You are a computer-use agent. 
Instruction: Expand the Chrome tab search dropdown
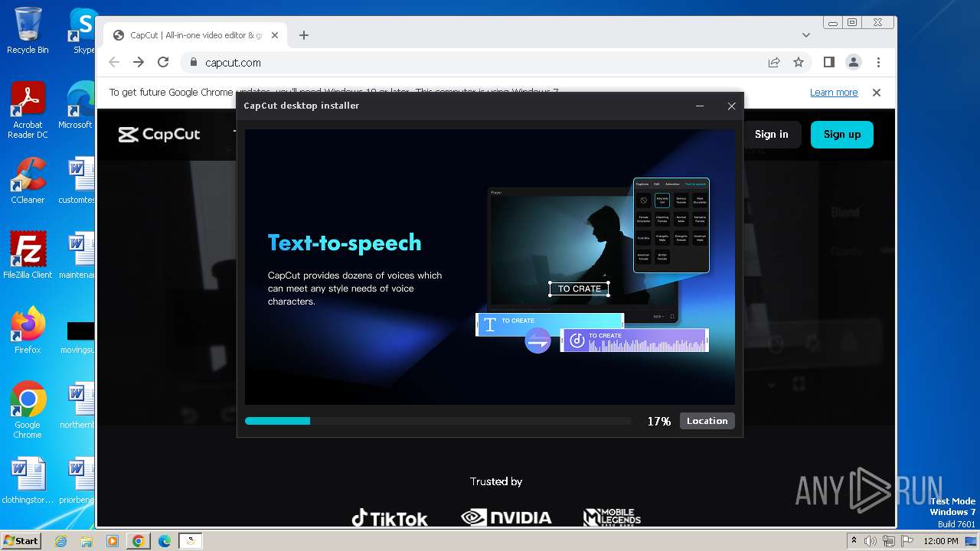click(x=805, y=35)
